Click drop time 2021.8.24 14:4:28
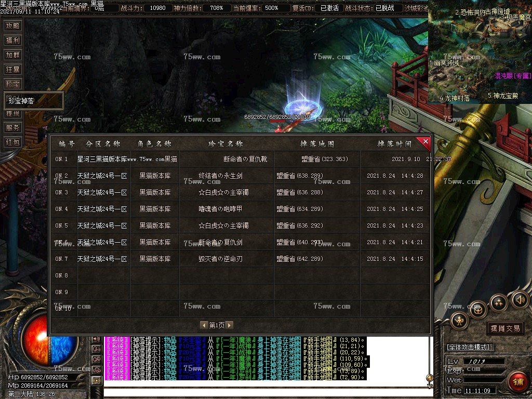The width and height of the screenshot is (532, 399). tap(395, 176)
